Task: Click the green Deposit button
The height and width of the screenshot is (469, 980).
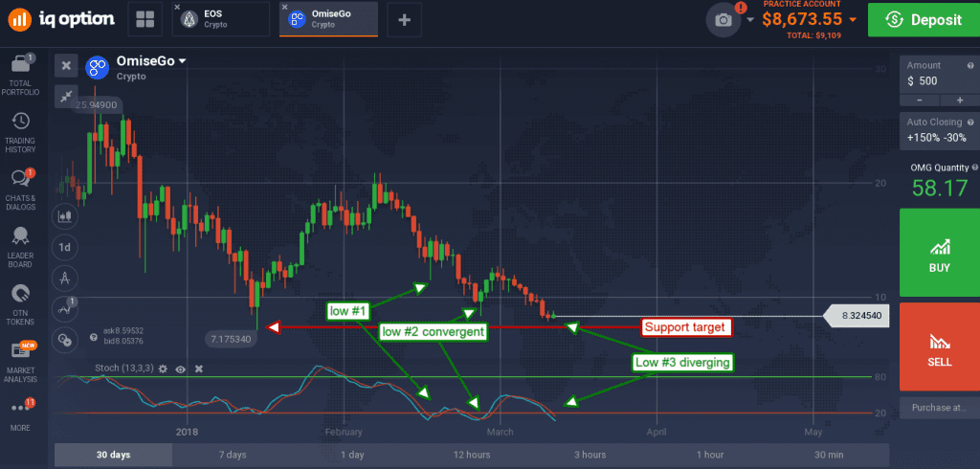Action: coord(924,20)
